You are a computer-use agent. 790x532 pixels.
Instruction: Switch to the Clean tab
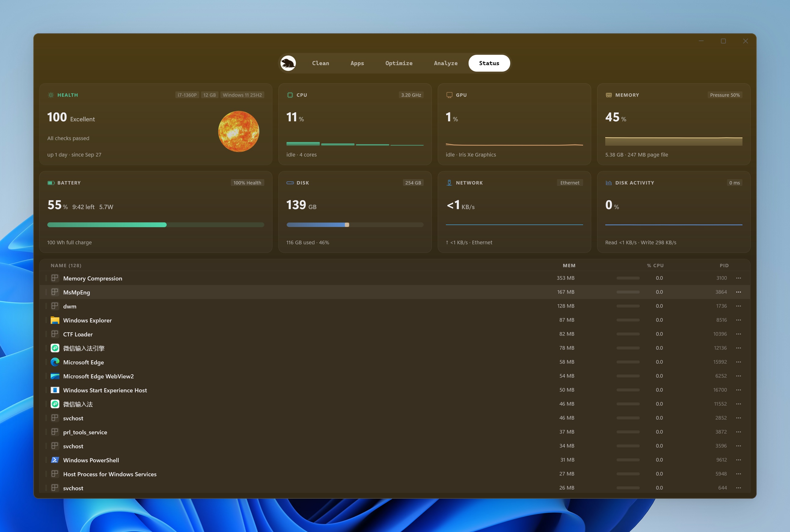click(320, 63)
